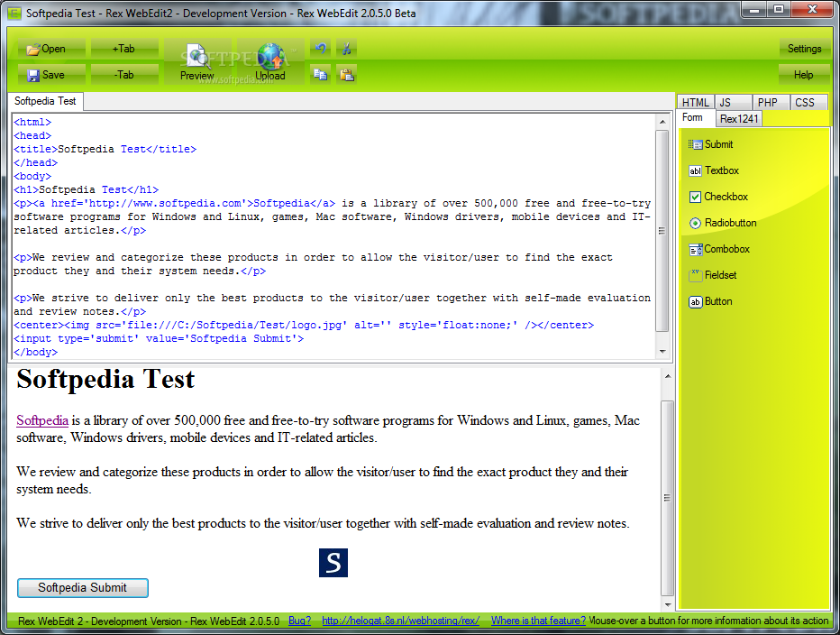This screenshot has height=635, width=840.
Task: Minimize the Rex WebEdit window
Action: coord(754,9)
